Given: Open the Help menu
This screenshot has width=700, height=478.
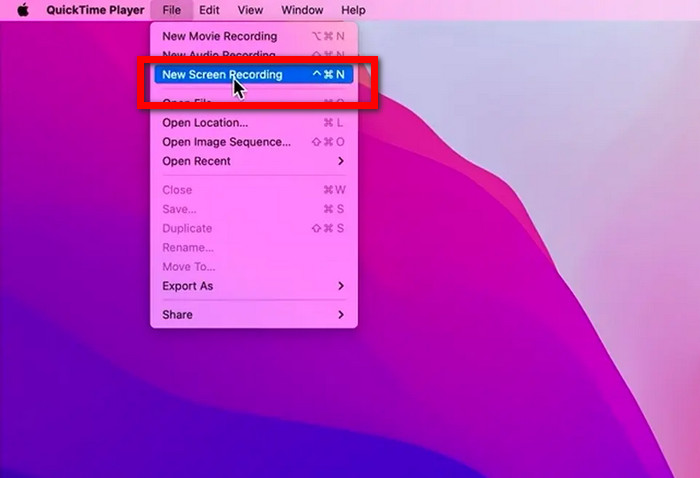Looking at the screenshot, I should tap(353, 10).
